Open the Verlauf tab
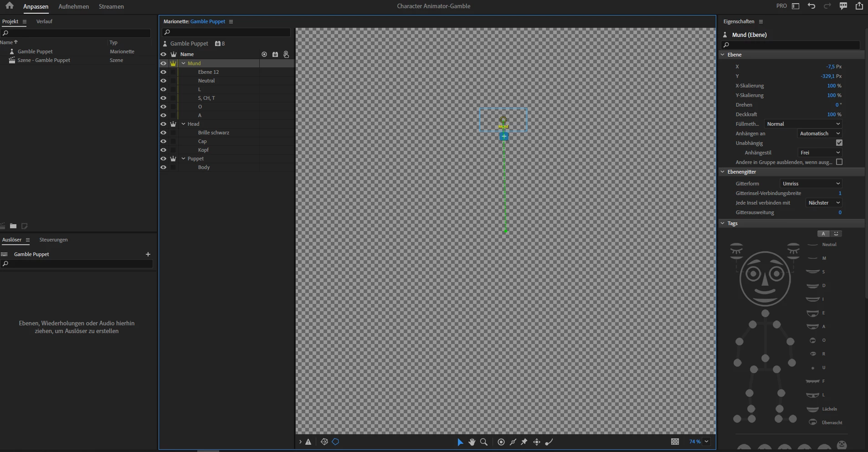Screen dimensions: 868x452 pos(44,21)
